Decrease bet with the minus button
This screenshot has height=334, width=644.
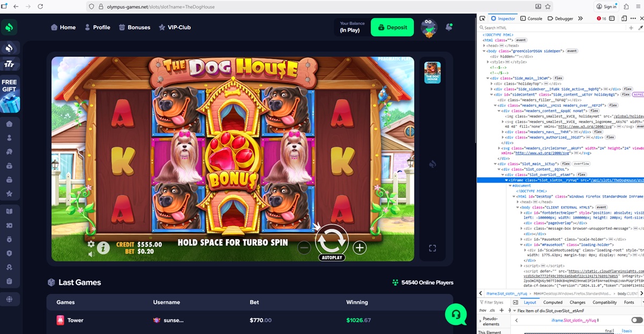304,248
